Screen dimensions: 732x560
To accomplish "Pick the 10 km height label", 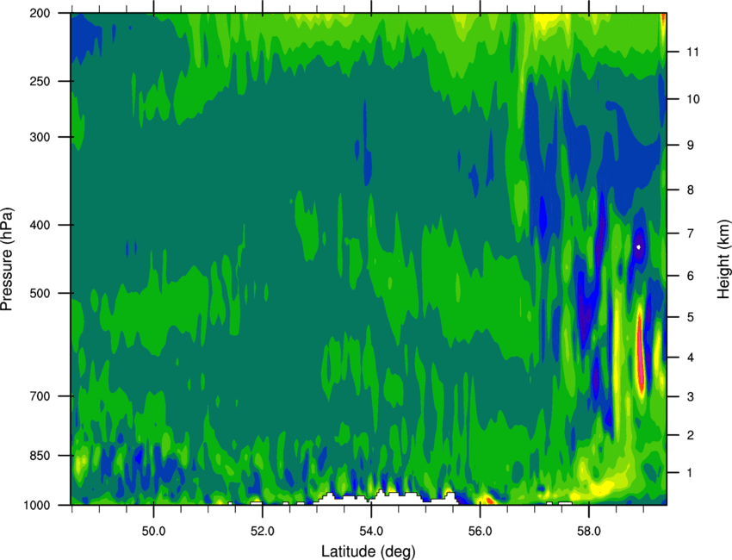I will click(x=693, y=99).
